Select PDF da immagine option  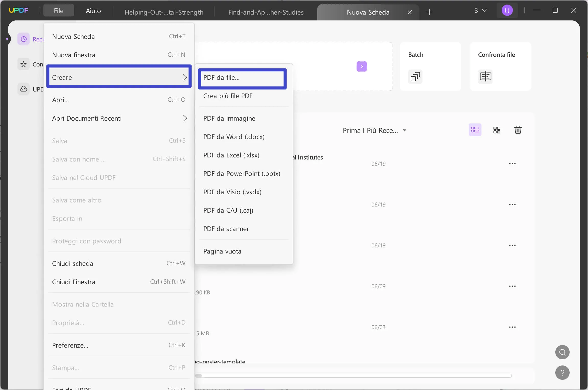(x=229, y=118)
